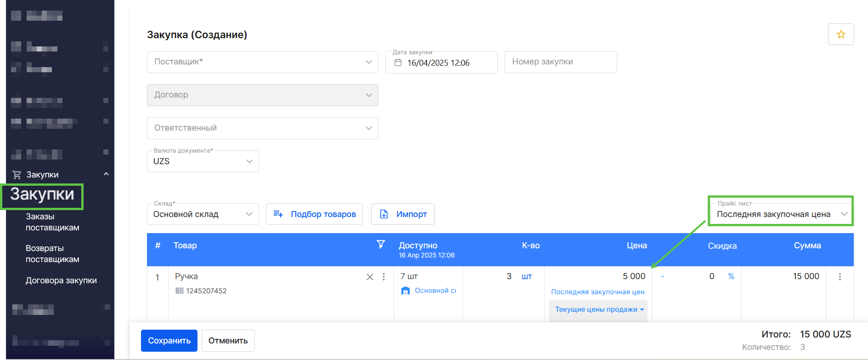Click the Подбор товаров button
Screen dimensions: 868x360
point(314,214)
